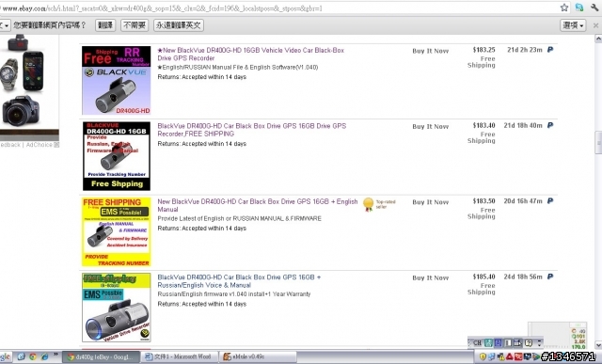Screen dimensions: 602x364
Task: Click the blue input mode icon on the language bar
Action: pos(498,343)
